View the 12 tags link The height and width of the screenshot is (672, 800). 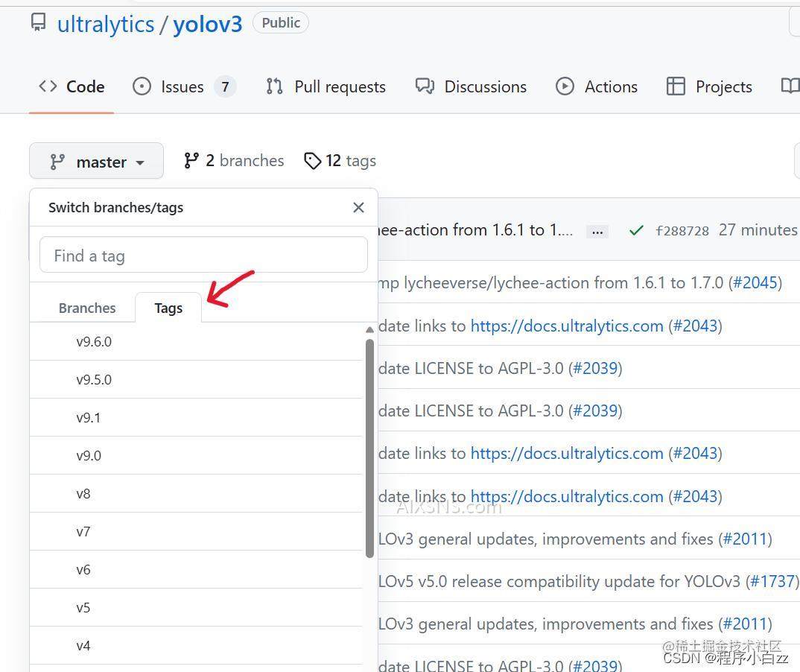click(x=340, y=161)
